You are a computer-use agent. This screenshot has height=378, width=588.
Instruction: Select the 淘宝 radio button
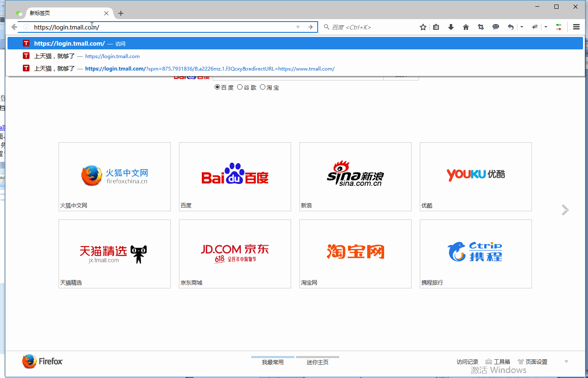coord(262,87)
